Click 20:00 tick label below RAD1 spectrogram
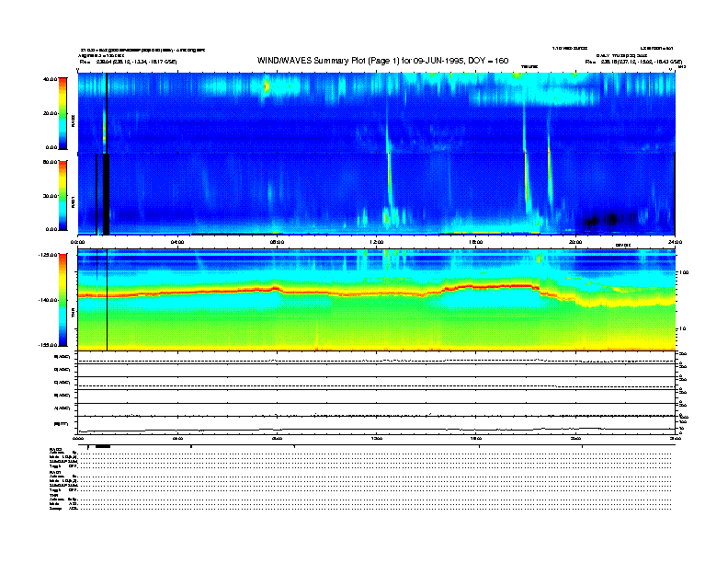The height and width of the screenshot is (563, 728). coord(575,242)
